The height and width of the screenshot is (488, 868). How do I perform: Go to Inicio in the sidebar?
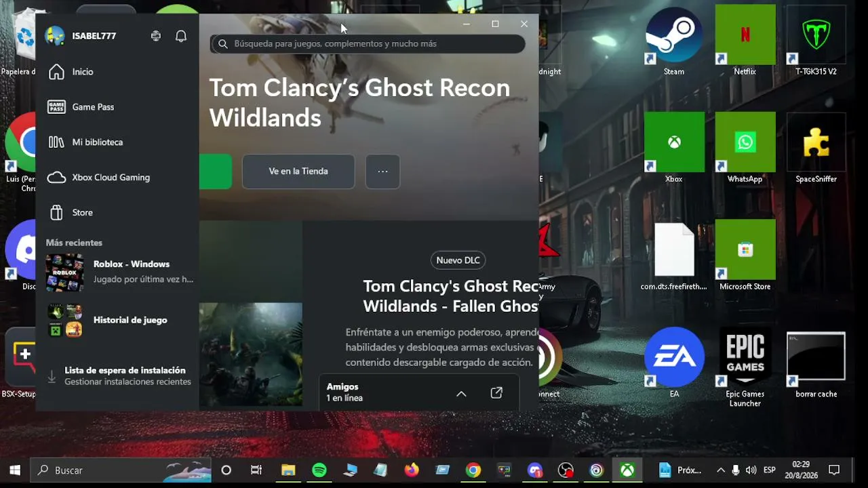pyautogui.click(x=117, y=72)
